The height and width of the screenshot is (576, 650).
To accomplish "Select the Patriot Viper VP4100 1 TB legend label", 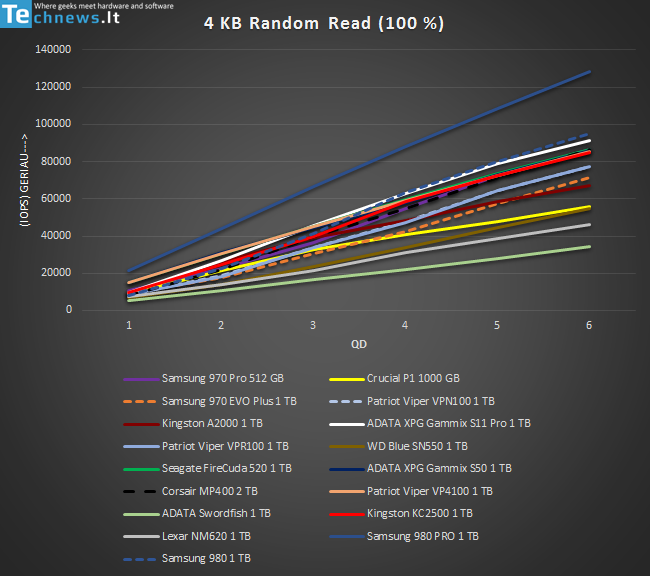I will 429,491.
